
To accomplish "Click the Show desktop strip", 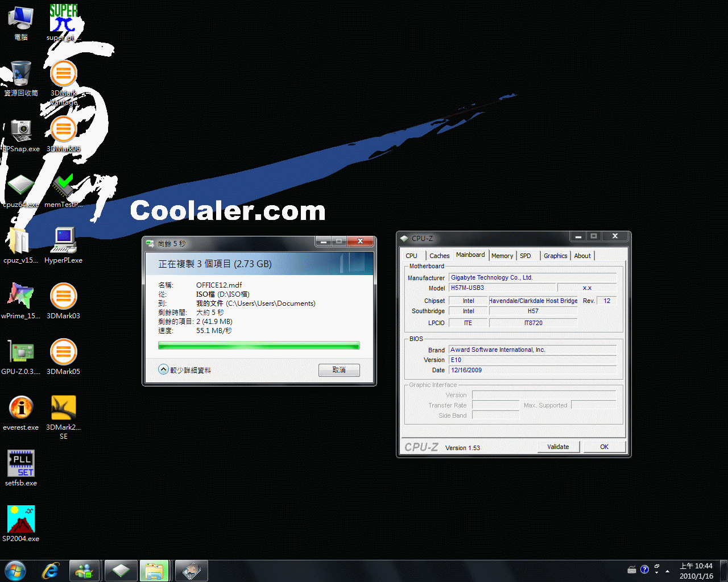I will pyautogui.click(x=723, y=571).
